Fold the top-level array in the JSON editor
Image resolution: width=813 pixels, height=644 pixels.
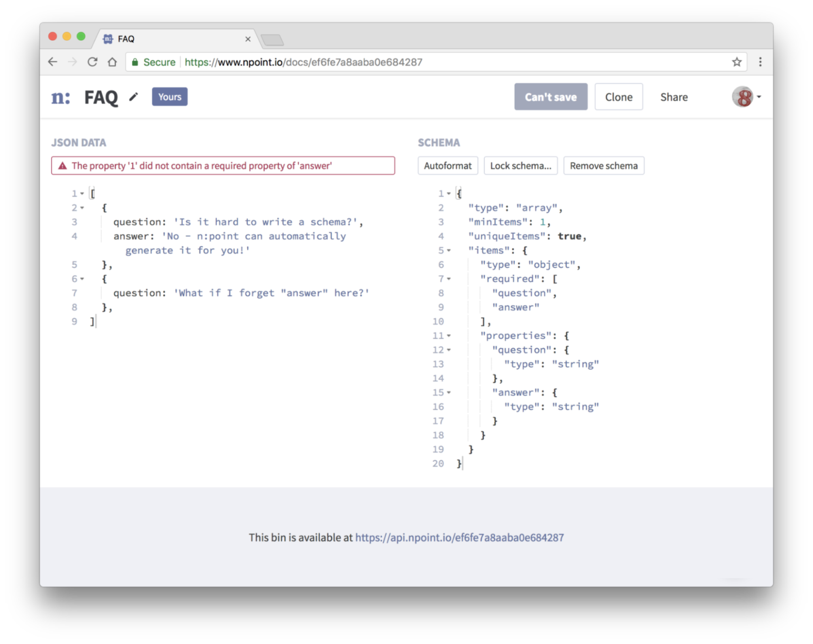82,193
